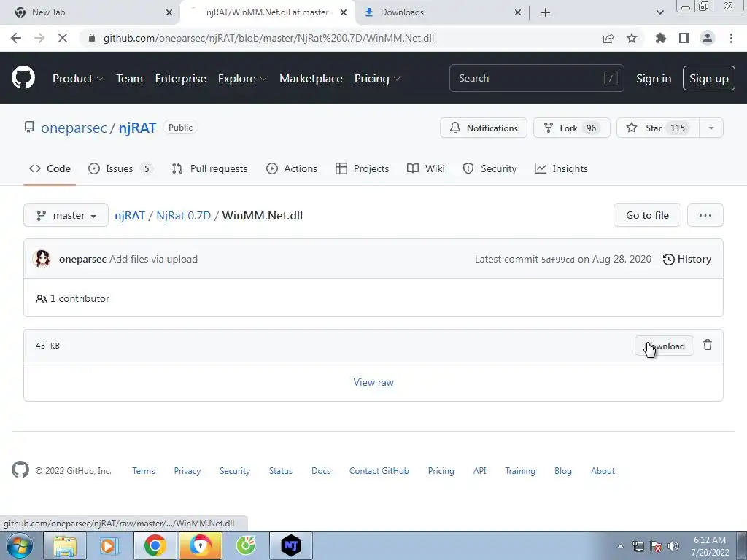
Task: Open the master branch dropdown
Action: [66, 215]
